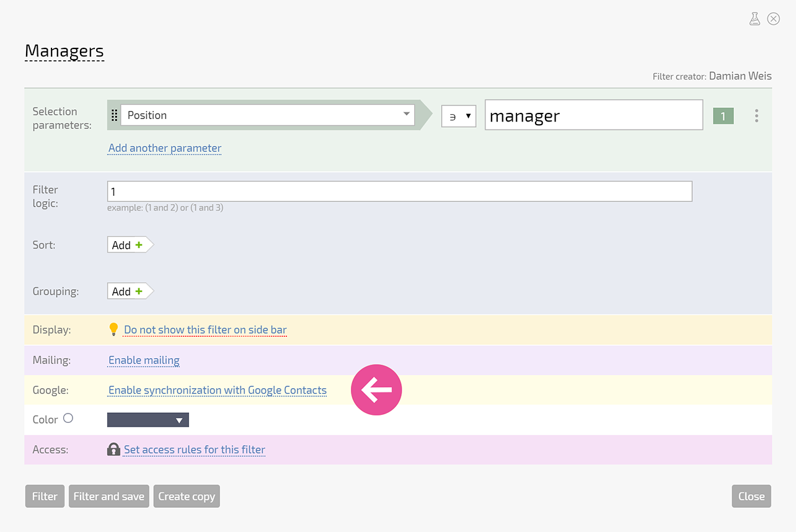Click the Google row label
796x532 pixels.
[50, 390]
